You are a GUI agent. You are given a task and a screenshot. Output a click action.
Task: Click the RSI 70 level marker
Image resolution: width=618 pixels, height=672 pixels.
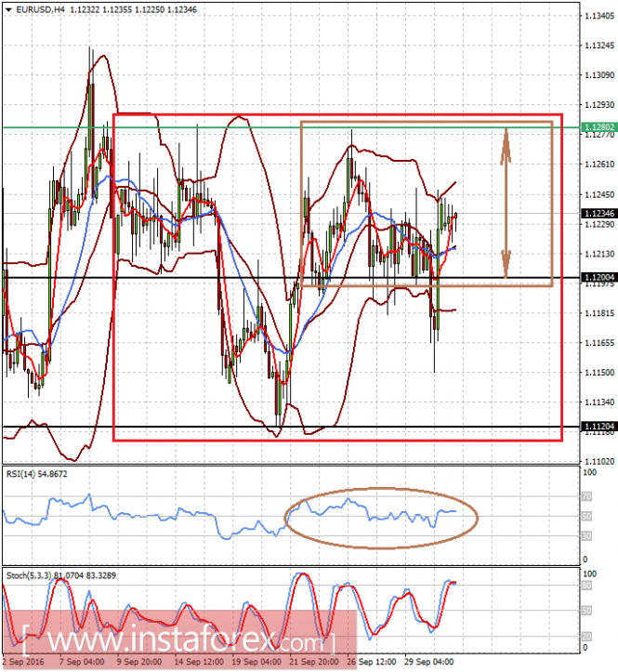586,496
